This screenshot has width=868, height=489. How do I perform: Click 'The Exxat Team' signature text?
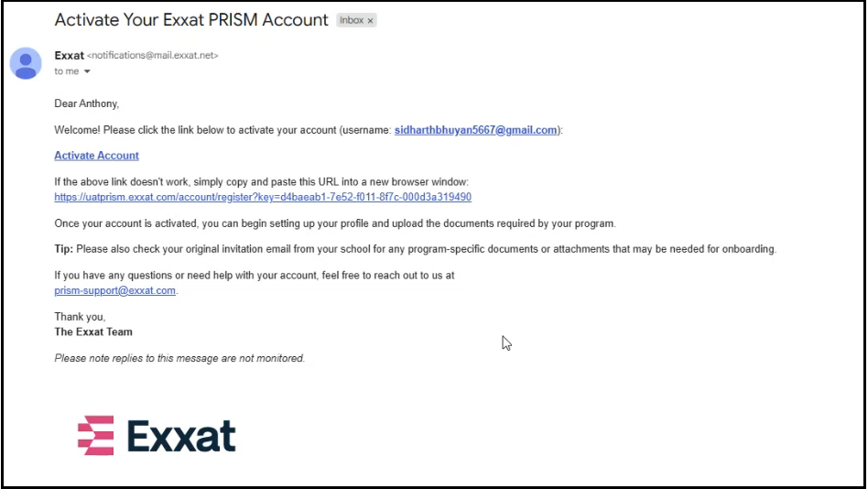pos(93,331)
